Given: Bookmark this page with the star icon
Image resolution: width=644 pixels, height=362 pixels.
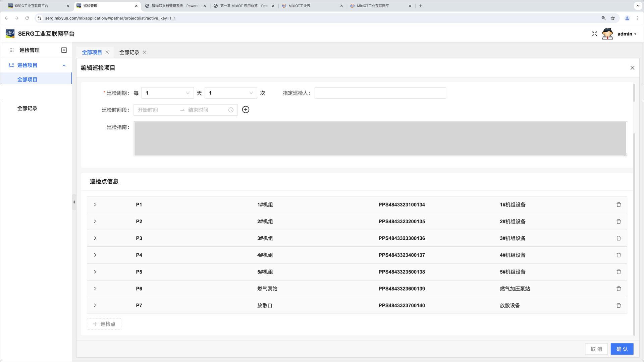Looking at the screenshot, I should tap(613, 18).
